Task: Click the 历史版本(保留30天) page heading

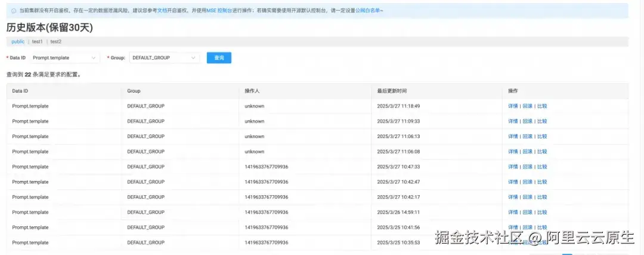Action: (x=49, y=27)
